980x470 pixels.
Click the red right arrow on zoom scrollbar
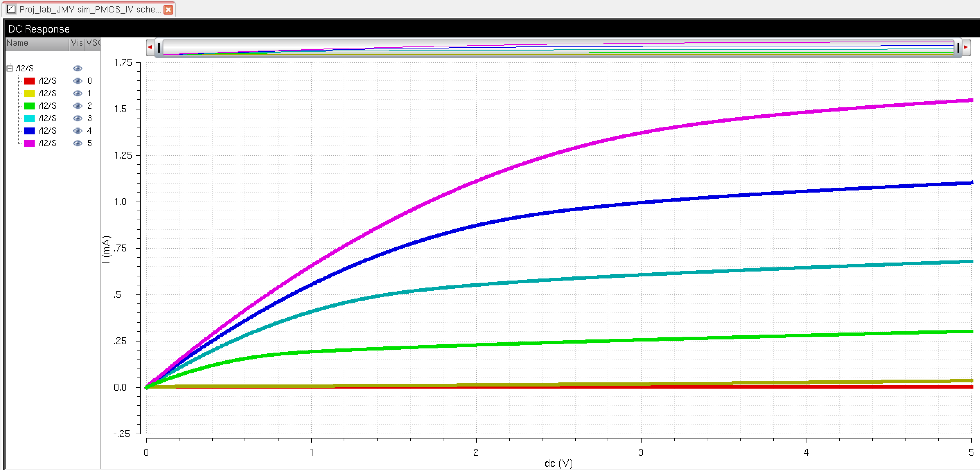tap(965, 47)
